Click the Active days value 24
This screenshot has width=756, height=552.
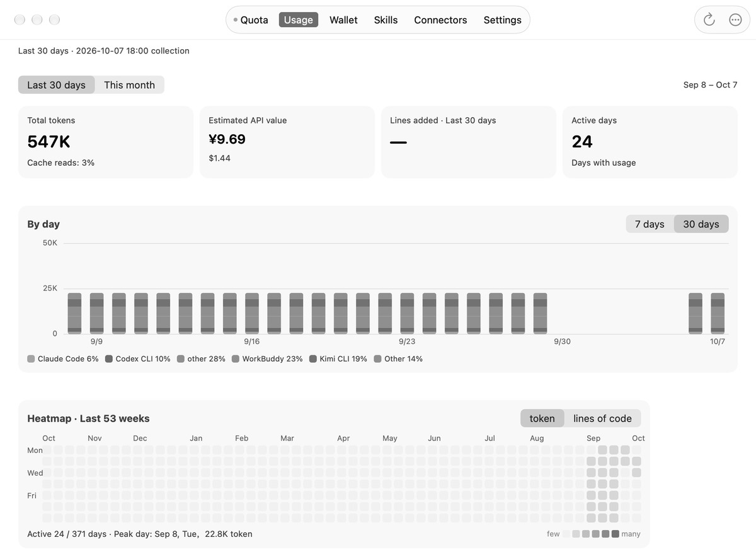(x=582, y=142)
